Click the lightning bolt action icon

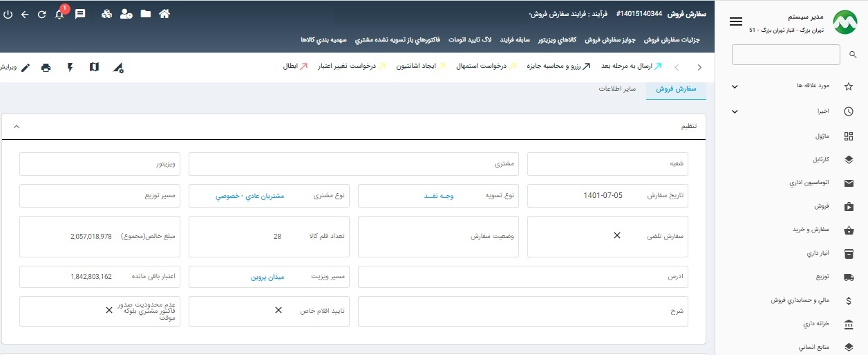click(x=70, y=67)
